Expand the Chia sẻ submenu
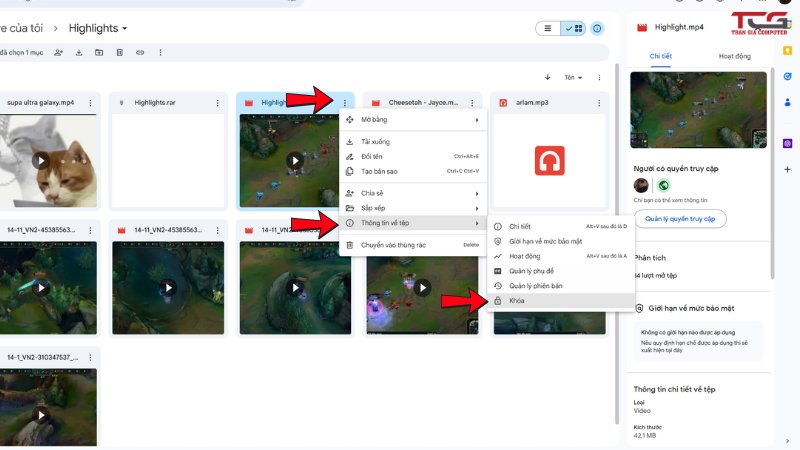This screenshot has height=450, width=800. pos(413,193)
